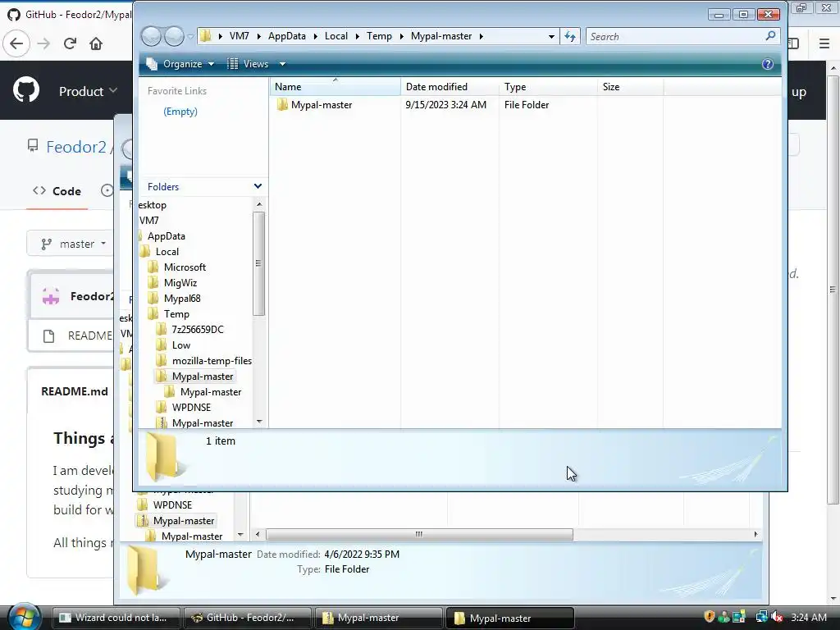The height and width of the screenshot is (630, 840).
Task: Click the Folders pane heading
Action: point(163,186)
